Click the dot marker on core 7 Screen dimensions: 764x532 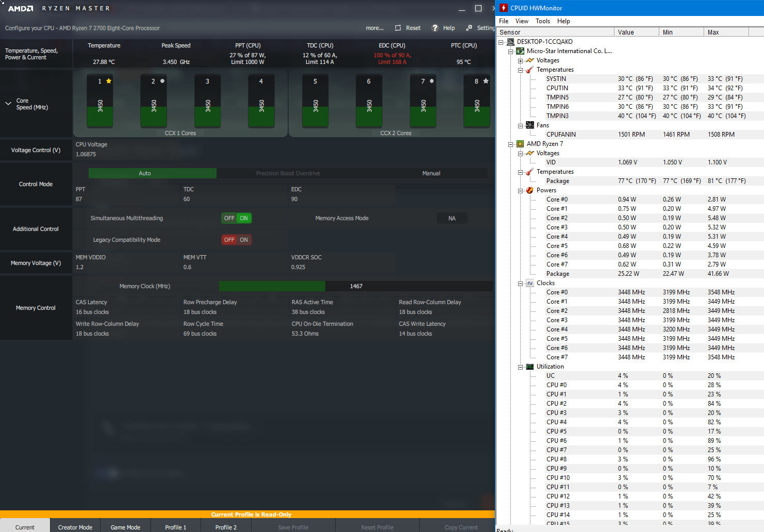click(431, 81)
